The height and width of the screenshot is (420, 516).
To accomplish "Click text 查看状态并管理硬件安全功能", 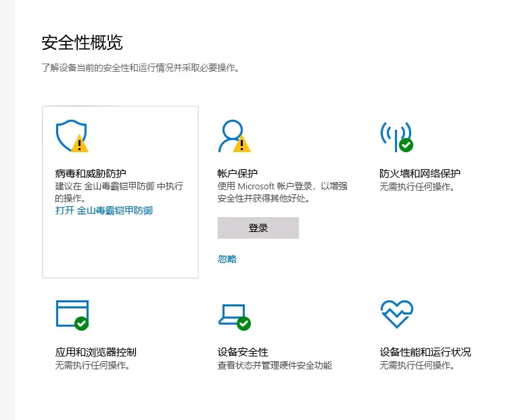I will pyautogui.click(x=275, y=365).
